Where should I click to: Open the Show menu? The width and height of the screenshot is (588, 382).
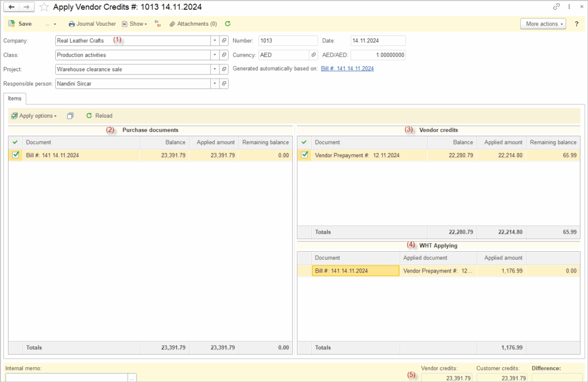click(x=134, y=24)
